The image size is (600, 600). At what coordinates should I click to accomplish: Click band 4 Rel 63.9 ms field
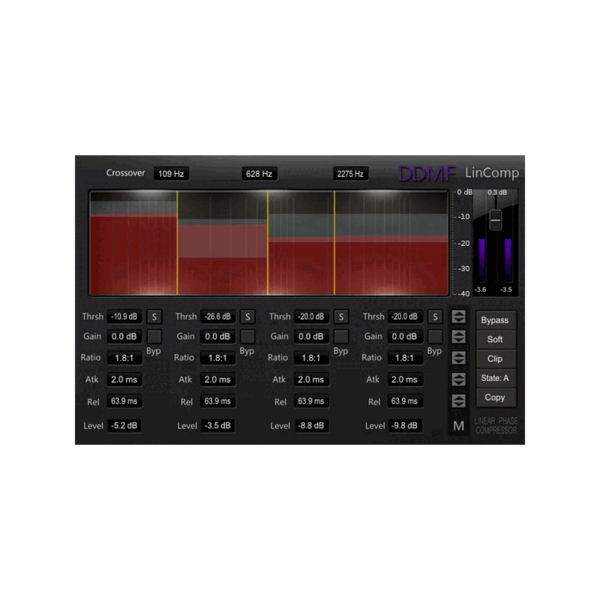coord(405,401)
